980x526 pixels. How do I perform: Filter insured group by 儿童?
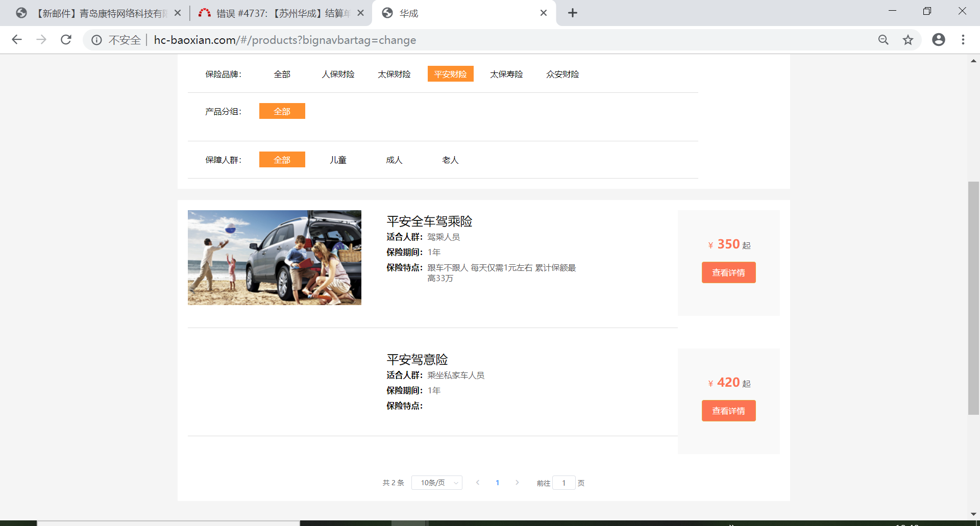point(338,160)
